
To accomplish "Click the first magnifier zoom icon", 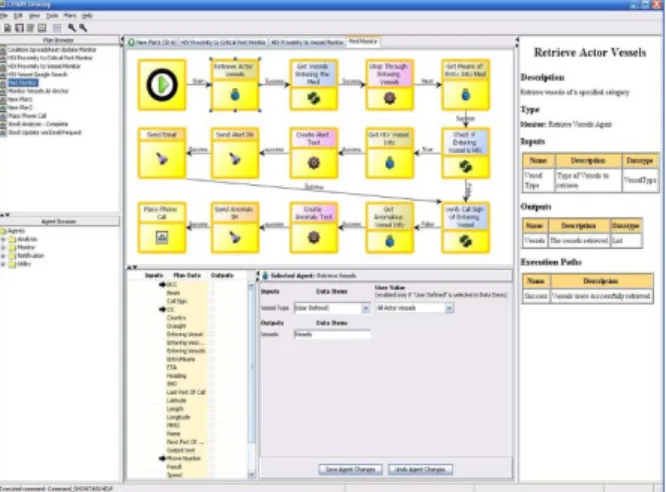I will click(72, 28).
